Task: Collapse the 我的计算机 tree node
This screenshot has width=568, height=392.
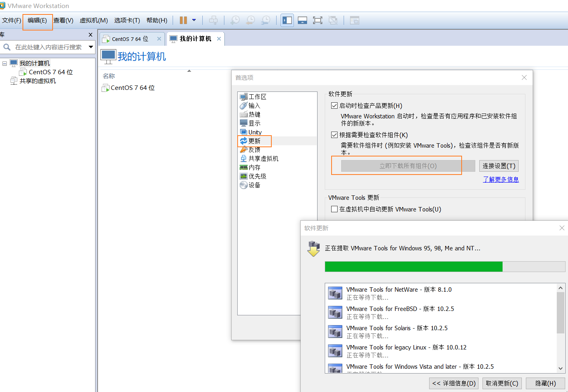Action: click(x=4, y=63)
